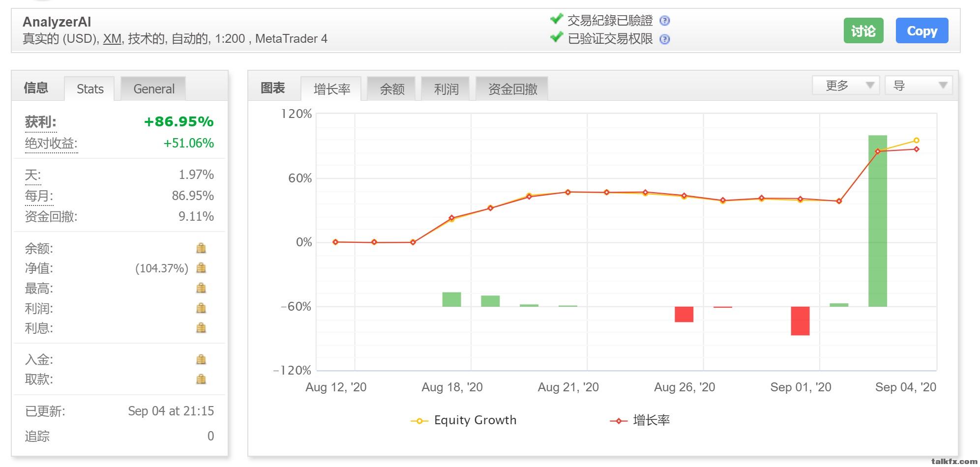Click the (104.37%) equity value

tap(162, 268)
